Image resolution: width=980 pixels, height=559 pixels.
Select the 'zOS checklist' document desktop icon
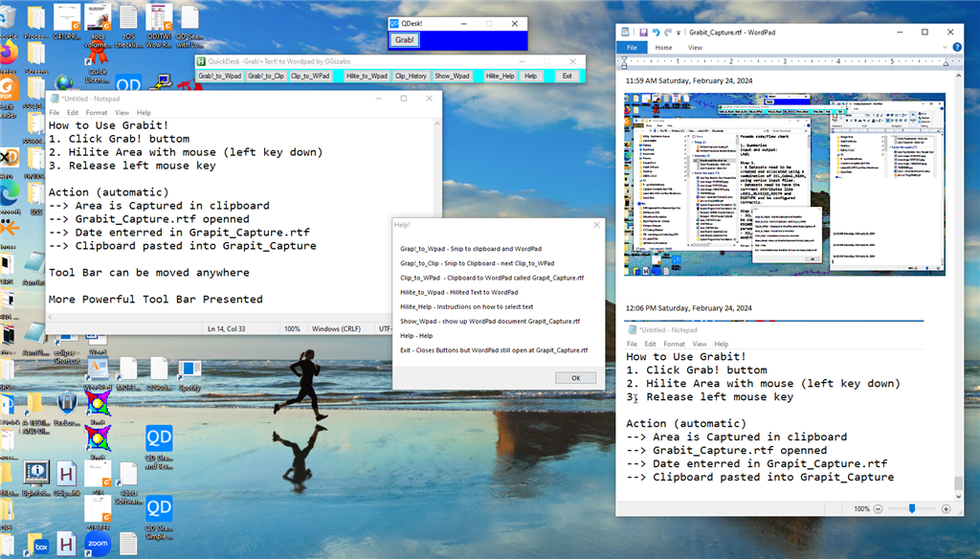point(129,27)
